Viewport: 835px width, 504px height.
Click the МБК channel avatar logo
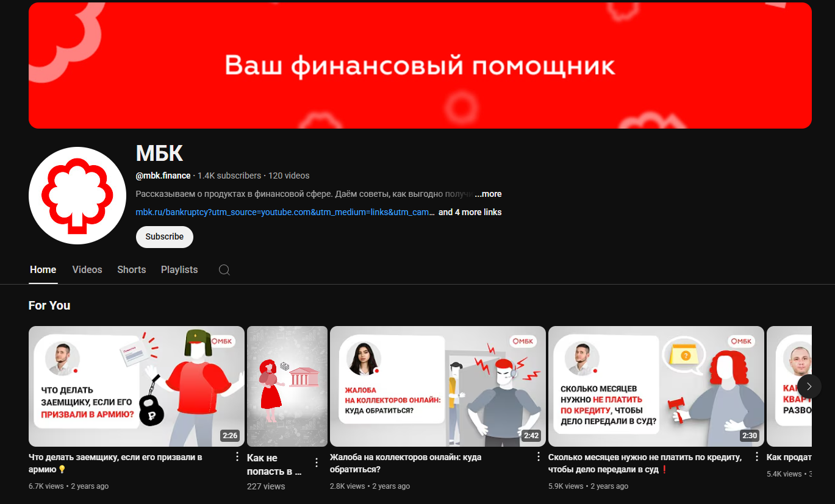(x=77, y=195)
